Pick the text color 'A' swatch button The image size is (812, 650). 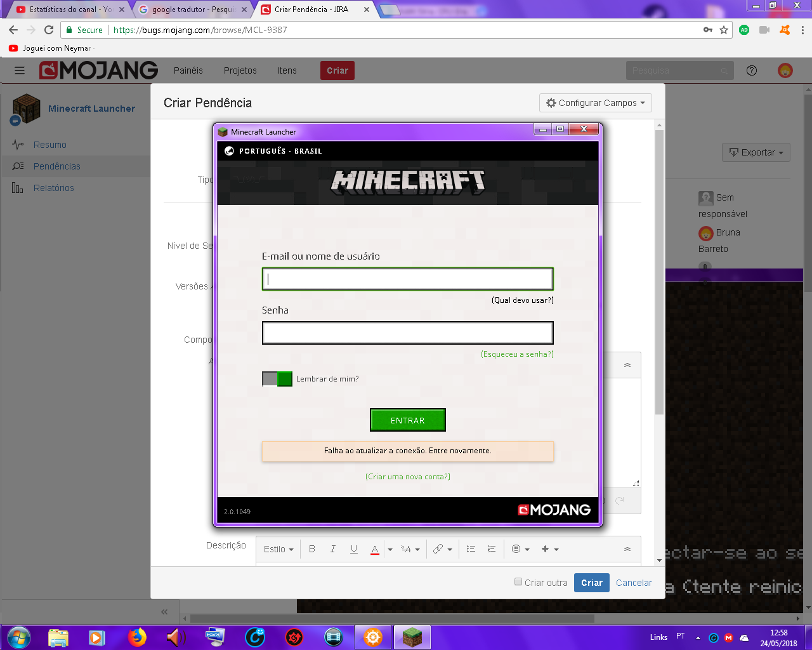pos(375,549)
